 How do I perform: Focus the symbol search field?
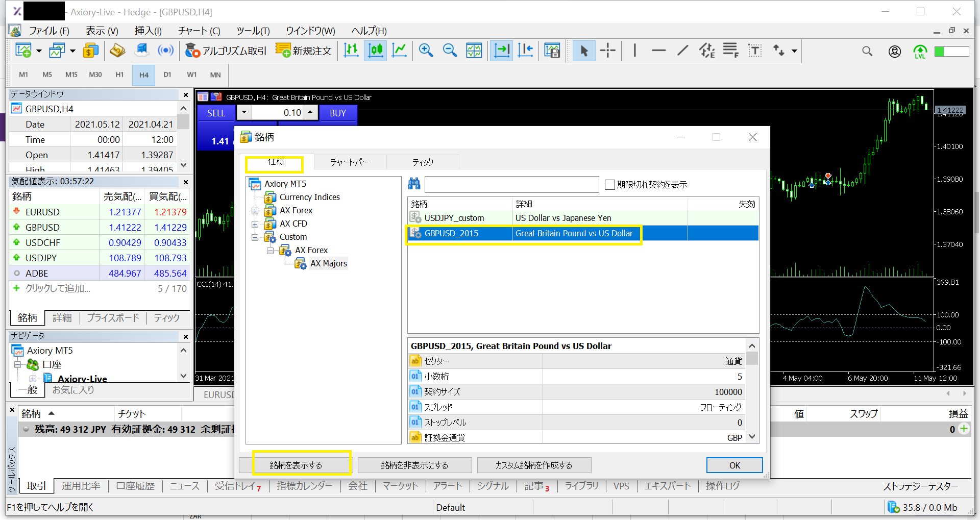click(511, 184)
